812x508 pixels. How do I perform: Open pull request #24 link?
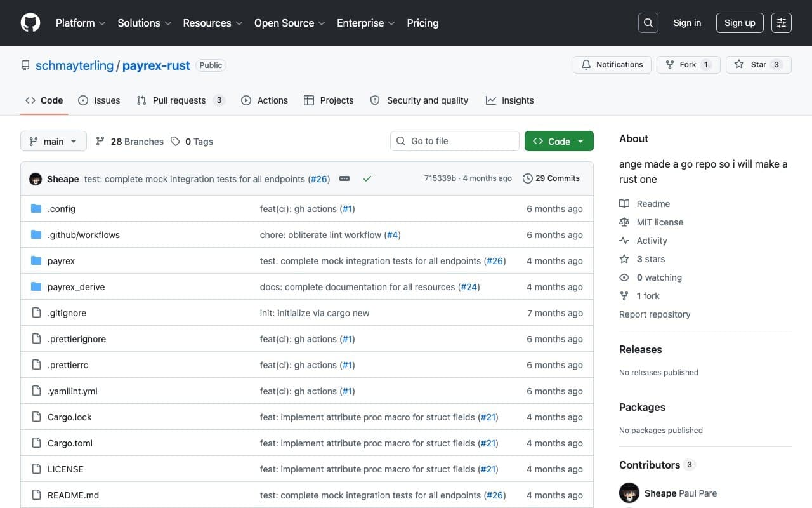pos(469,287)
